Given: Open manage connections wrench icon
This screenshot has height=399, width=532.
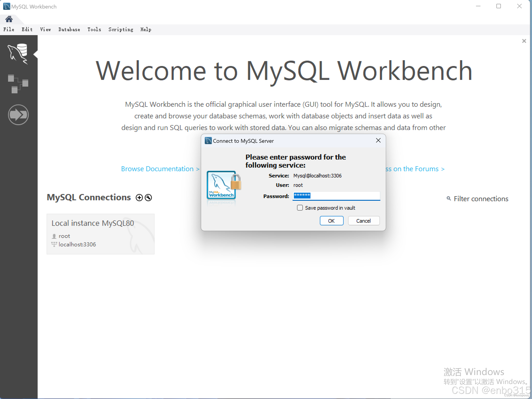Looking at the screenshot, I should [148, 197].
